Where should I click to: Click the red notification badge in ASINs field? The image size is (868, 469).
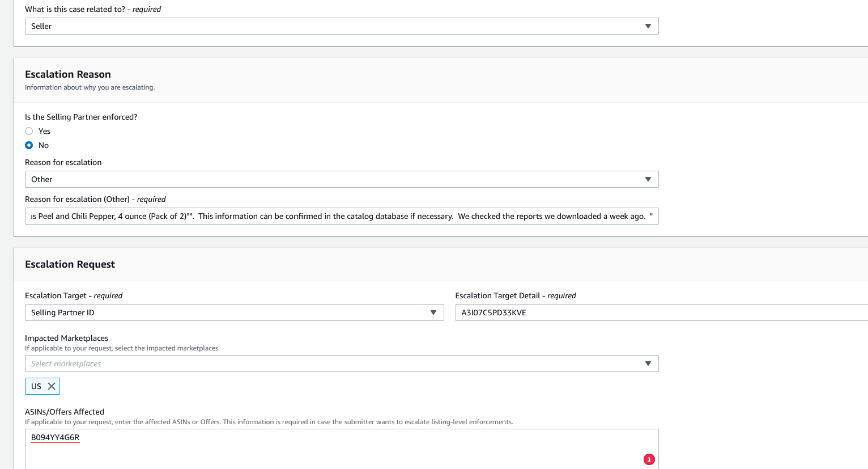point(649,459)
